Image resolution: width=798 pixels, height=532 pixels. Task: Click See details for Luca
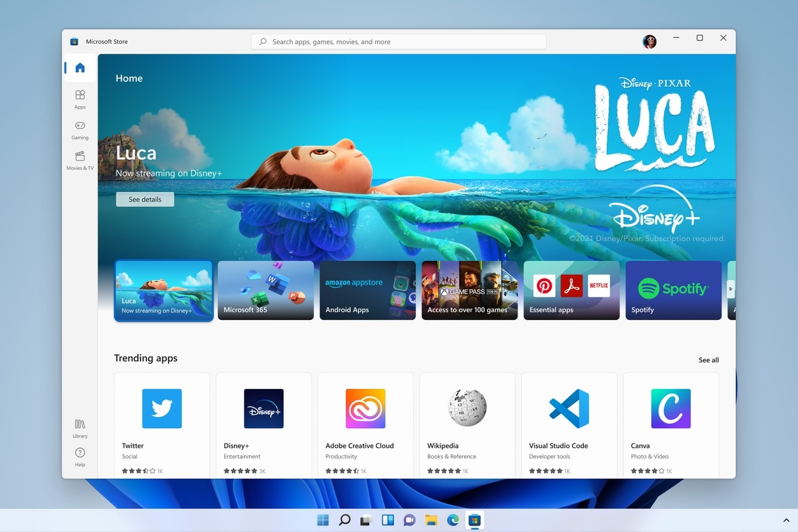(144, 199)
